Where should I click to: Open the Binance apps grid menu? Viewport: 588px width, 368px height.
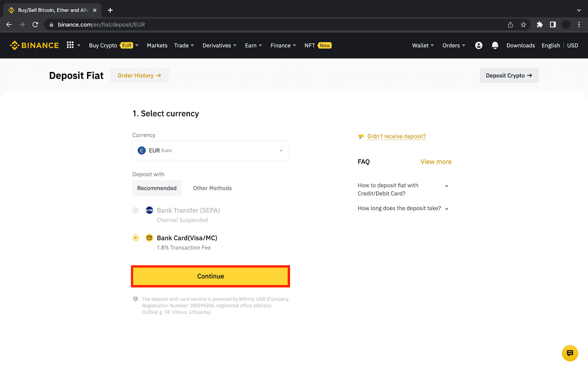point(70,45)
